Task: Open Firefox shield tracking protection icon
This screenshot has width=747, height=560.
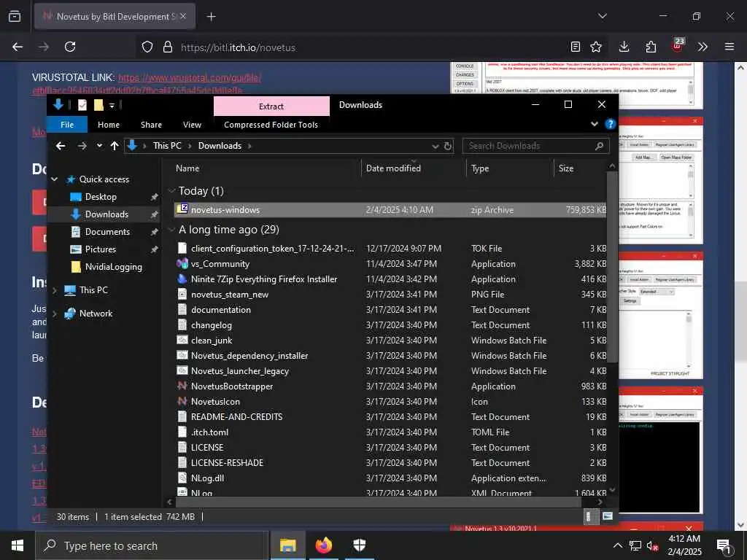Action: [x=147, y=47]
